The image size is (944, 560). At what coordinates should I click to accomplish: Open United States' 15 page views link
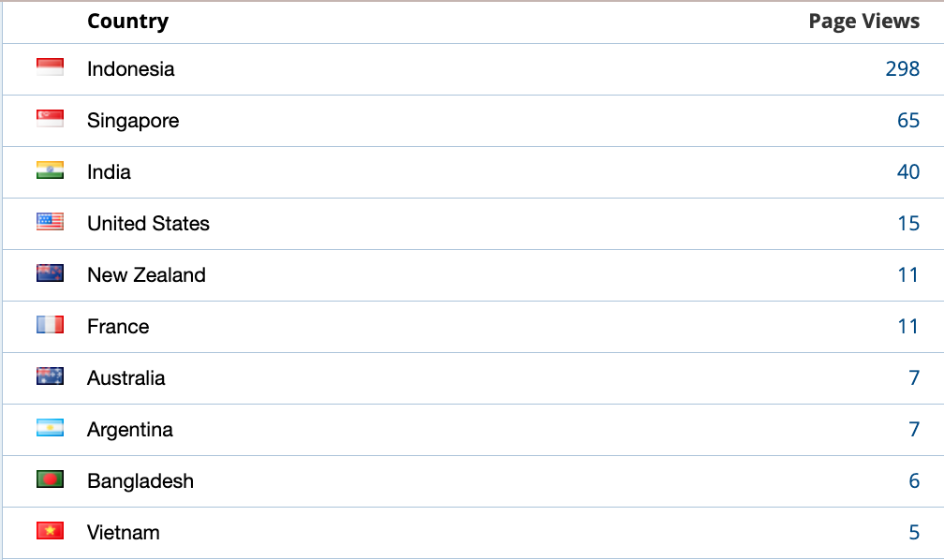pyautogui.click(x=907, y=223)
